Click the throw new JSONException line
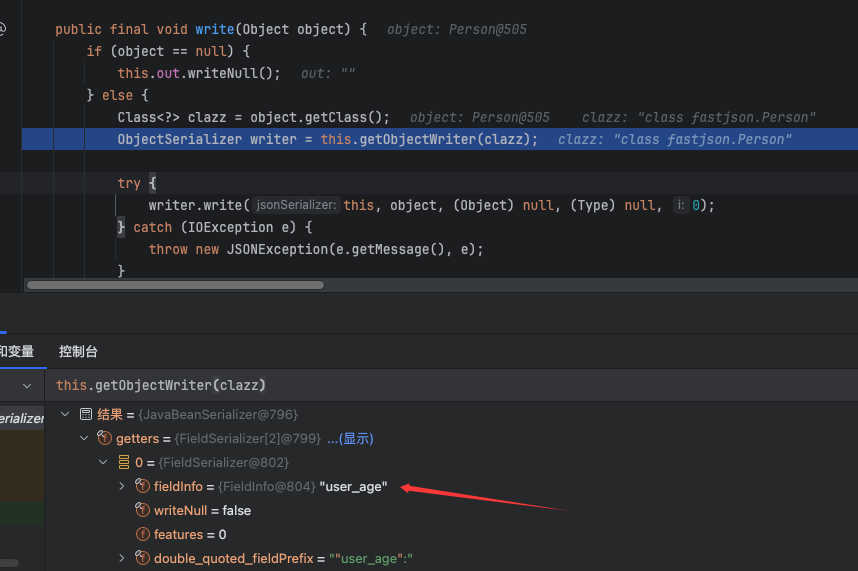Viewport: 858px width, 571px height. [x=316, y=249]
